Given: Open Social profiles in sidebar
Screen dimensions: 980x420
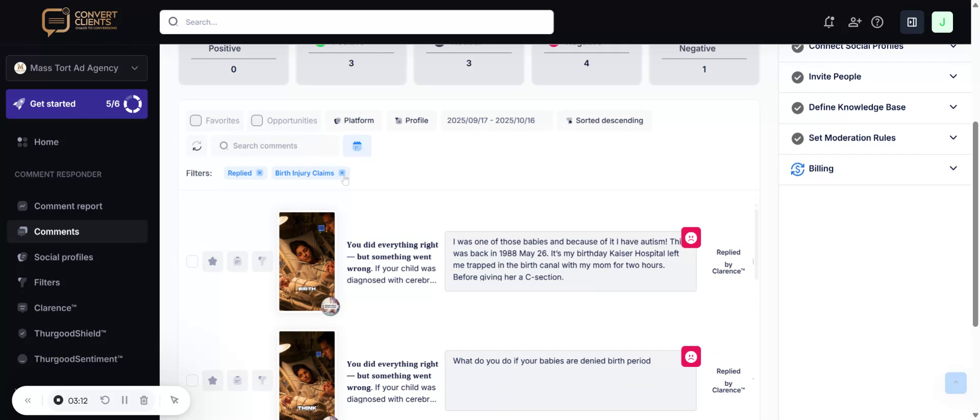Looking at the screenshot, I should coord(77,257).
